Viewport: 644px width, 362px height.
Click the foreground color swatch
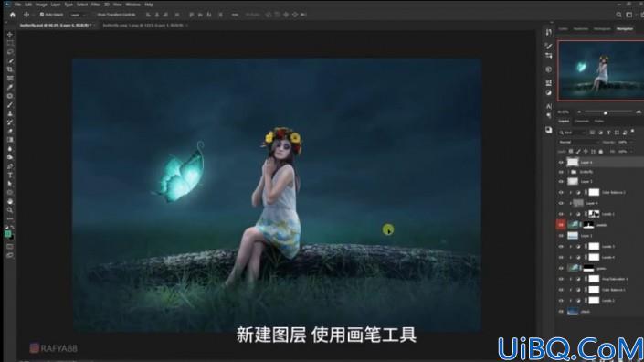[x=8, y=234]
